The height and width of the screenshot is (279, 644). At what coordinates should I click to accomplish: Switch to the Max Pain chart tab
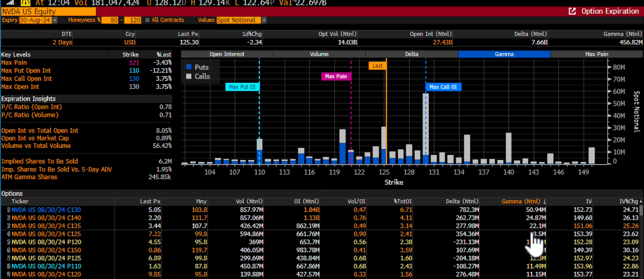[x=596, y=54]
